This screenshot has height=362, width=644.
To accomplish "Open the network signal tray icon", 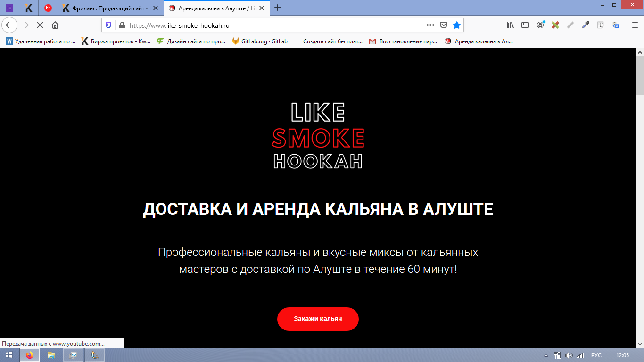I will [x=580, y=355].
